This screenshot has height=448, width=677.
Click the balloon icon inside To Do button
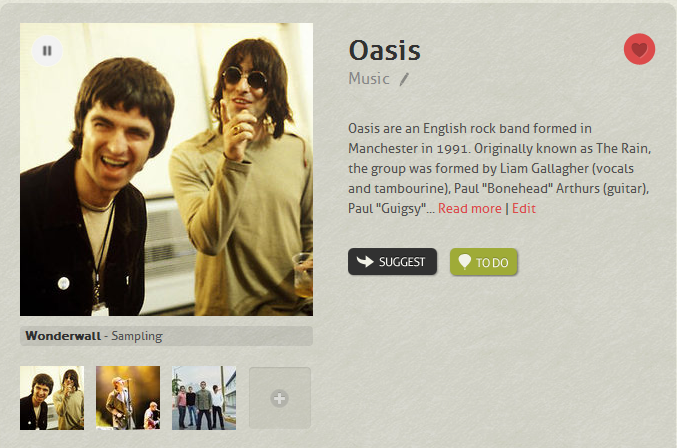(x=464, y=261)
